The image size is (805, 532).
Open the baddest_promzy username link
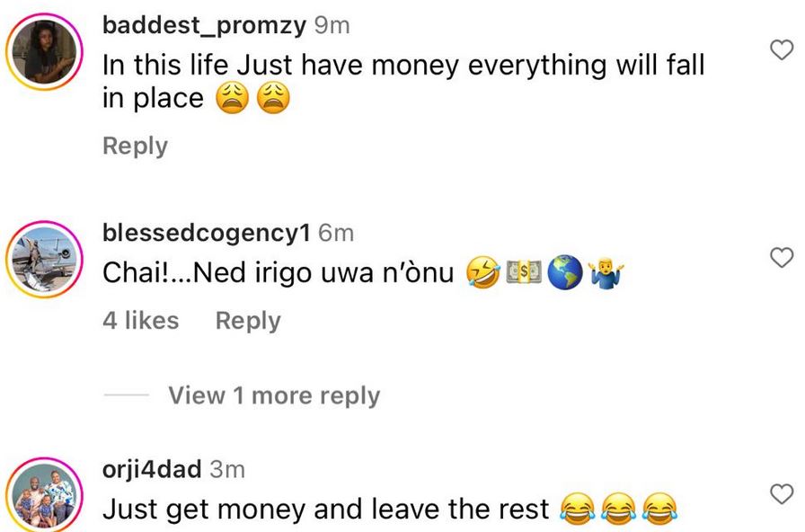(x=204, y=25)
